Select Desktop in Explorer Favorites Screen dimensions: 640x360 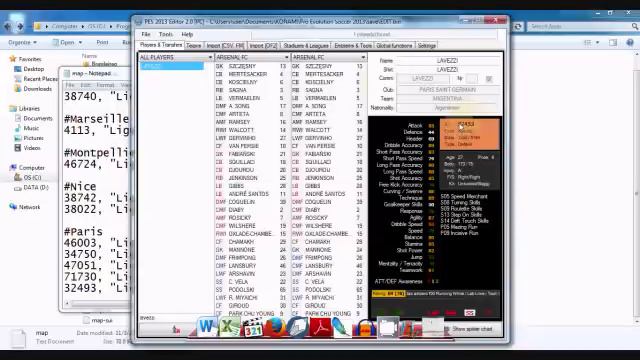point(33,69)
